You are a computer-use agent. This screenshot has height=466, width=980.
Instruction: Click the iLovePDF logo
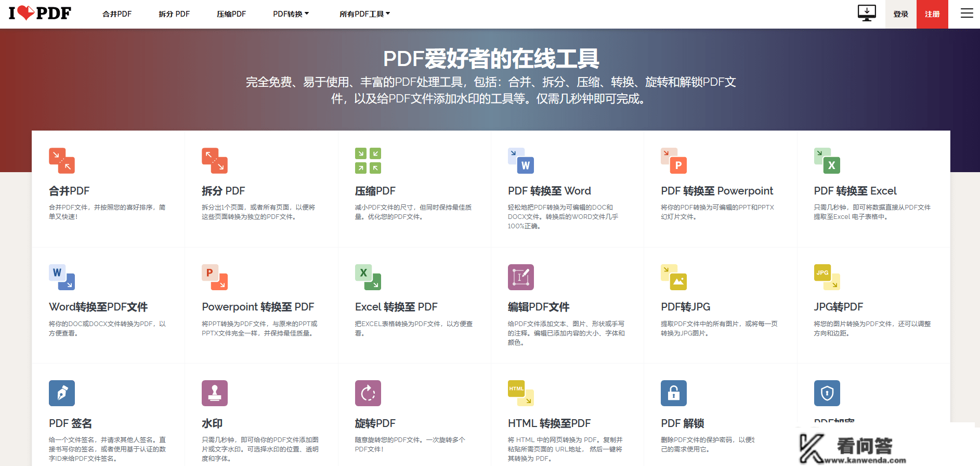click(40, 13)
